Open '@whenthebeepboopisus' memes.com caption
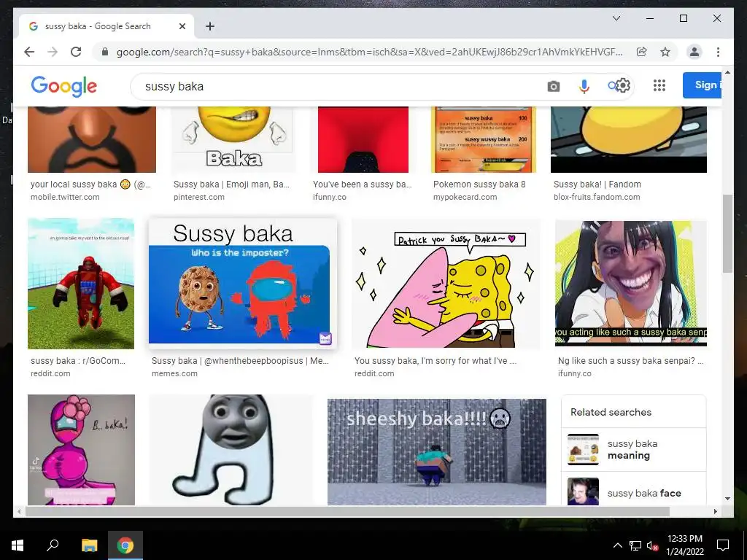747x560 pixels. click(240, 361)
